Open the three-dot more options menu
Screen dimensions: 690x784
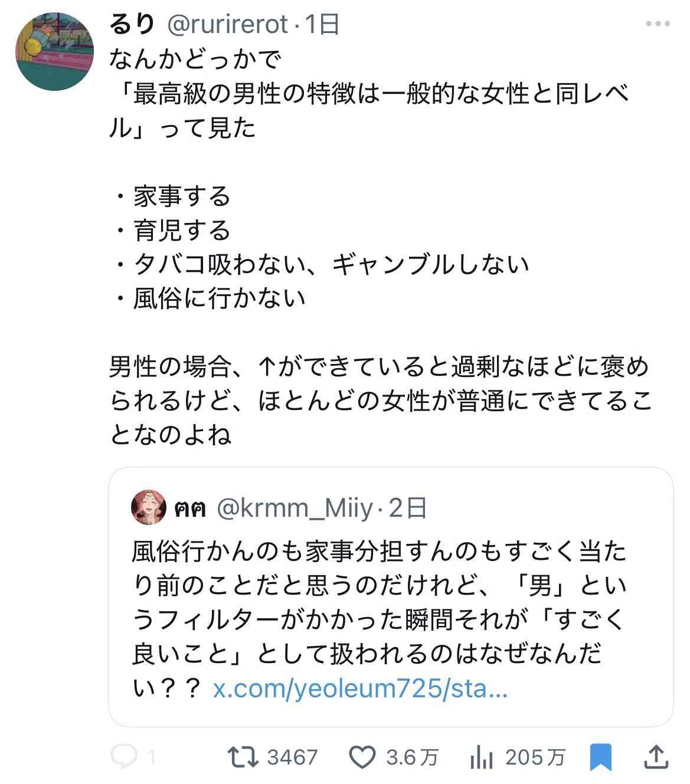point(658,24)
